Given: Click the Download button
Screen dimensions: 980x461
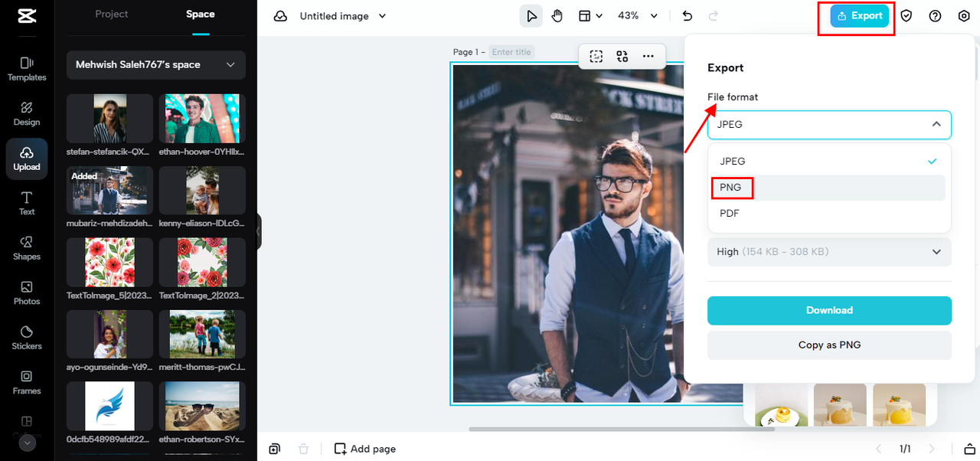Looking at the screenshot, I should (x=829, y=310).
